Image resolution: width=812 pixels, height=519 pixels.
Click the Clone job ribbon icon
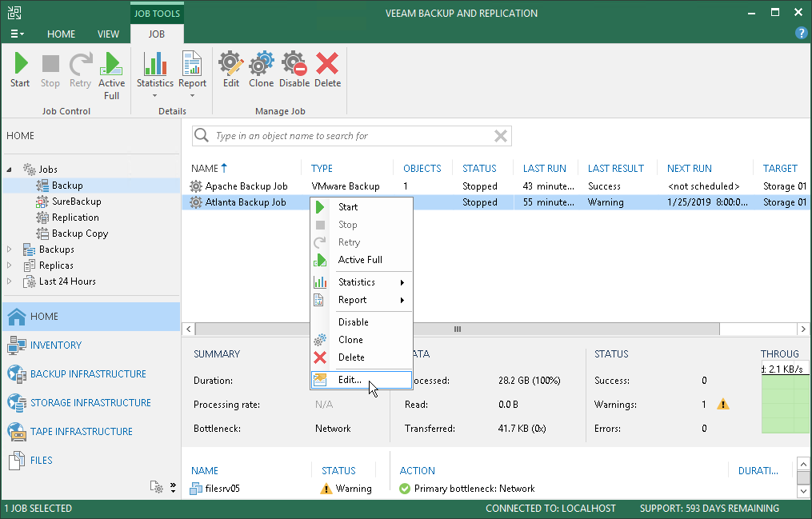click(261, 70)
